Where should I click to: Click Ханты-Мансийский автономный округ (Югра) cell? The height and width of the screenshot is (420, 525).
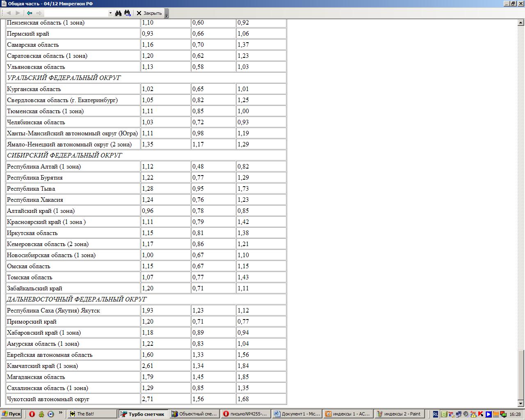(72, 133)
